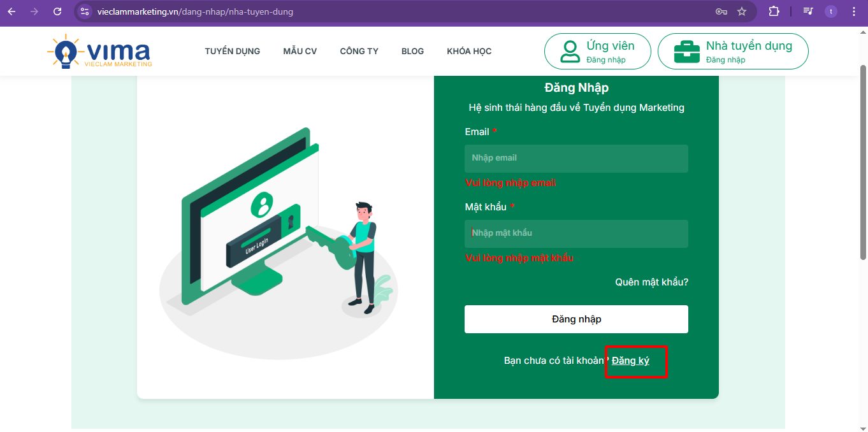Click the browser back arrow

click(11, 11)
